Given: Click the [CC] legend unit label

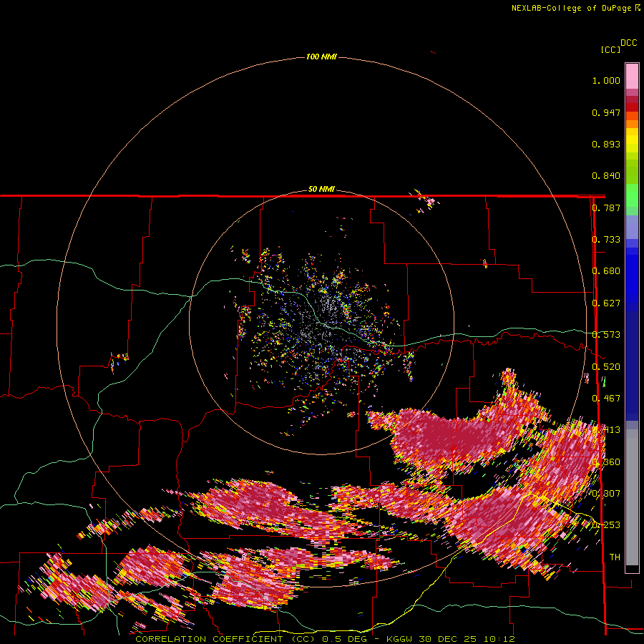Looking at the screenshot, I should (x=611, y=49).
